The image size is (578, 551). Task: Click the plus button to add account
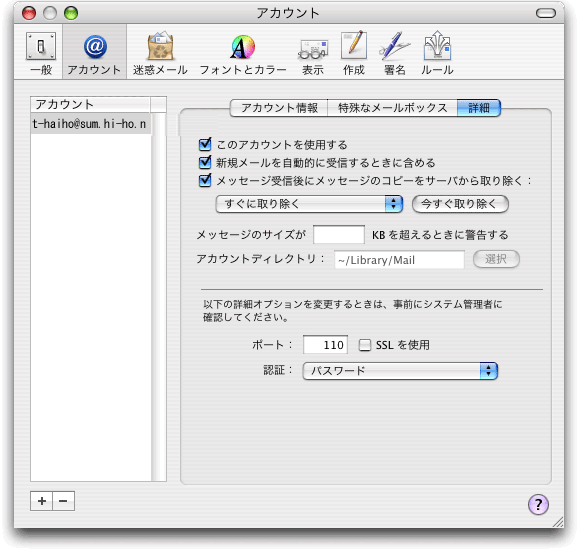tap(42, 501)
